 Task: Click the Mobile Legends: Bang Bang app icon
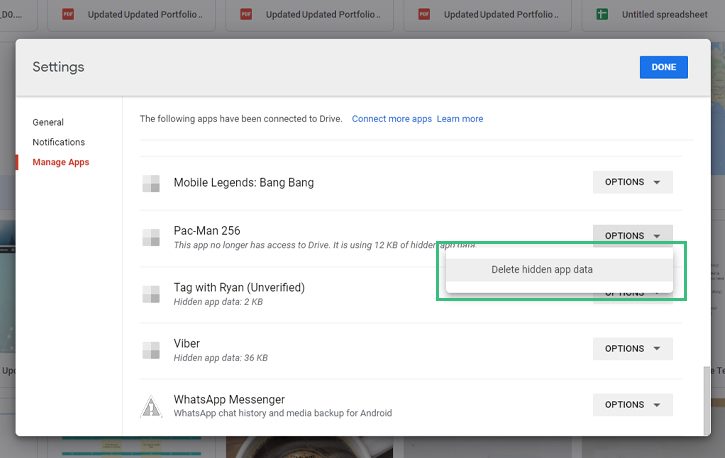point(151,183)
